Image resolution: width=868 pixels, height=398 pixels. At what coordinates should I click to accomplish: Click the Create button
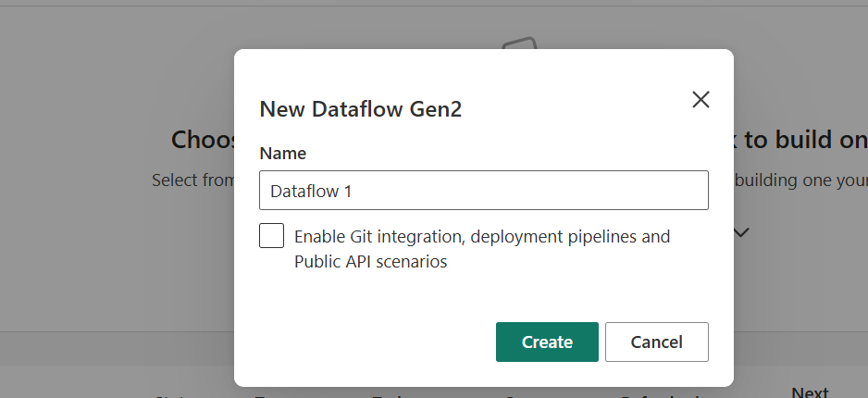547,342
